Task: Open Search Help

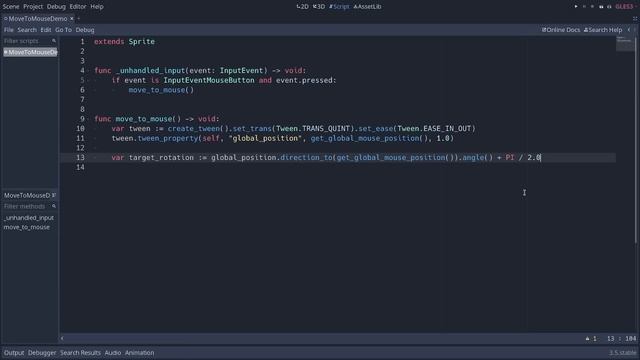Action: pyautogui.click(x=603, y=30)
